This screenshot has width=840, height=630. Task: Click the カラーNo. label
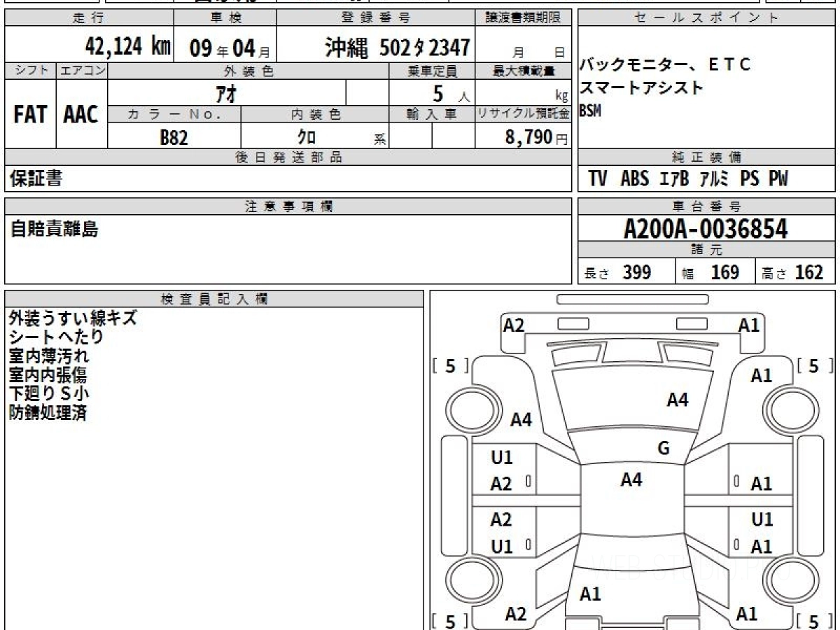point(174,113)
